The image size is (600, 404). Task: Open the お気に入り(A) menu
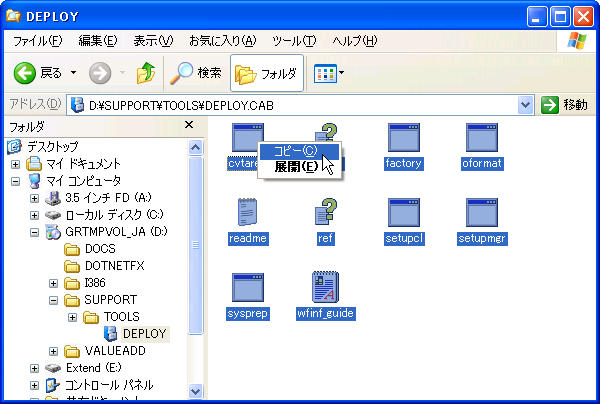223,41
